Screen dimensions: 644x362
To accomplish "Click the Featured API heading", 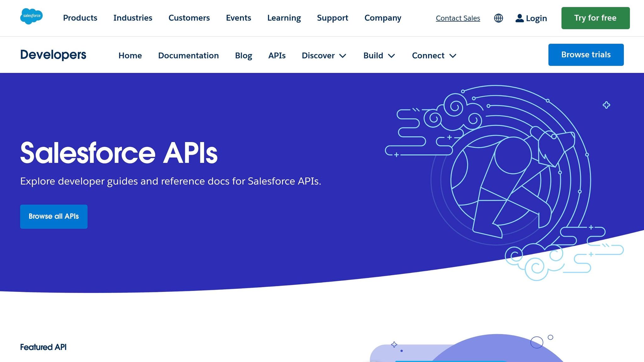I will pyautogui.click(x=43, y=347).
